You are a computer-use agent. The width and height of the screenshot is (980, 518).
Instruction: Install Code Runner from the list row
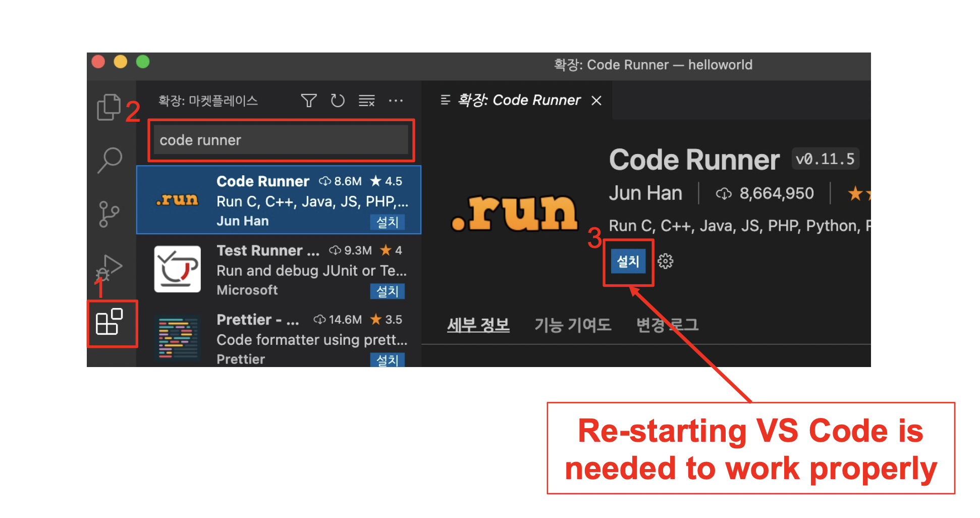[x=387, y=222]
